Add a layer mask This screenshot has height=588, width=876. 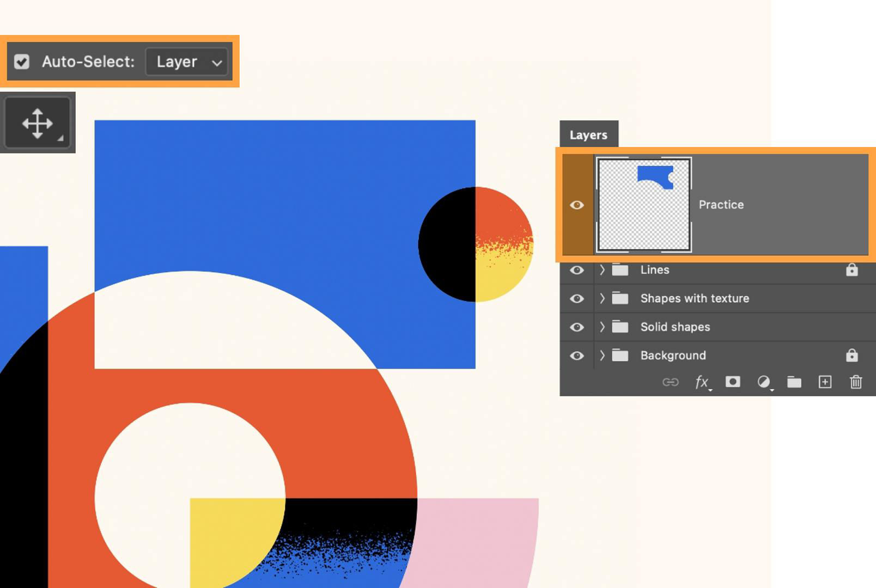click(733, 382)
